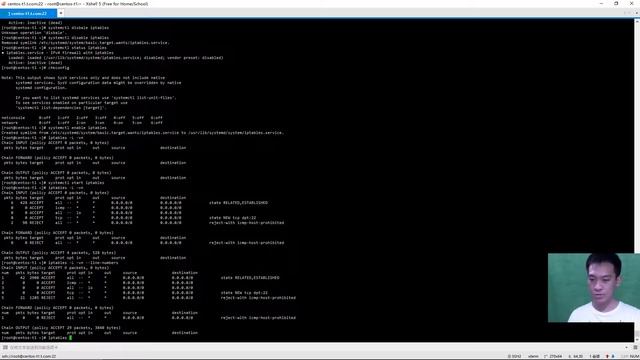Click the 'Removed symlink' output line
Screen dimensions: 640x360
tap(85, 42)
